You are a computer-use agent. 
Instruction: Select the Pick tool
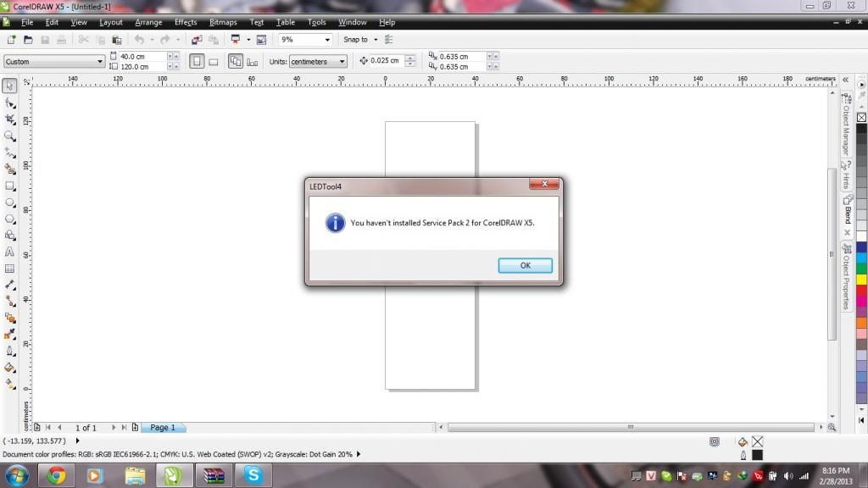pos(9,86)
